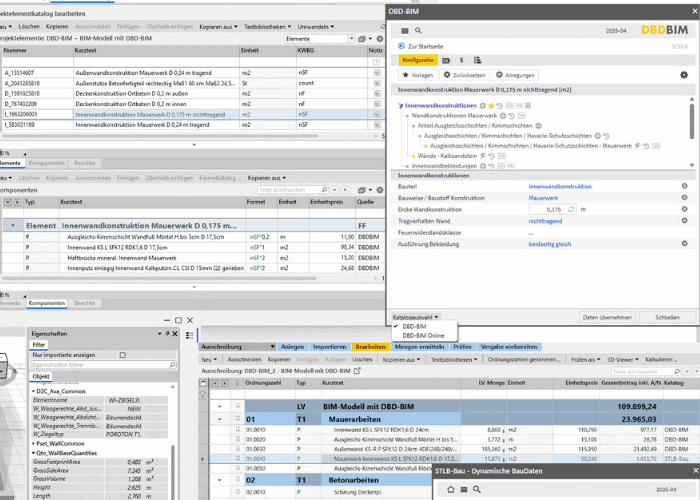Select the Wände - Kalksandstein tree node

tap(447, 156)
